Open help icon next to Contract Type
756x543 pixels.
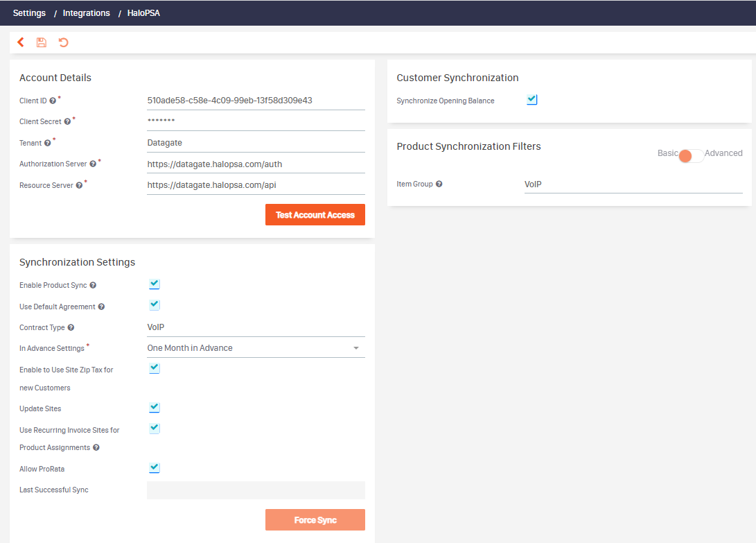(71, 328)
